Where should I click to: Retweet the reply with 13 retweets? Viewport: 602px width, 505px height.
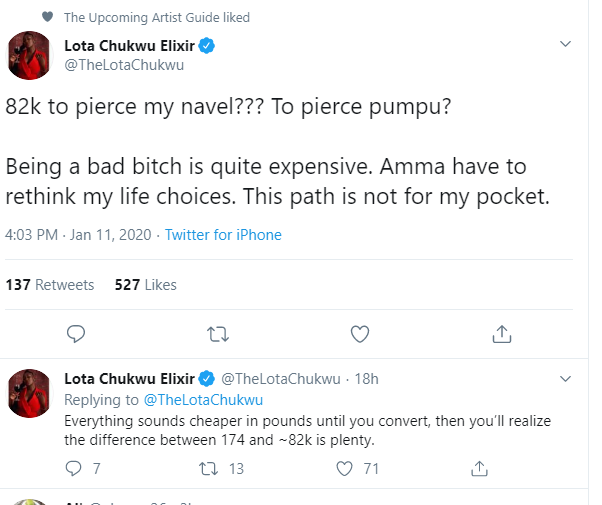[x=208, y=467]
